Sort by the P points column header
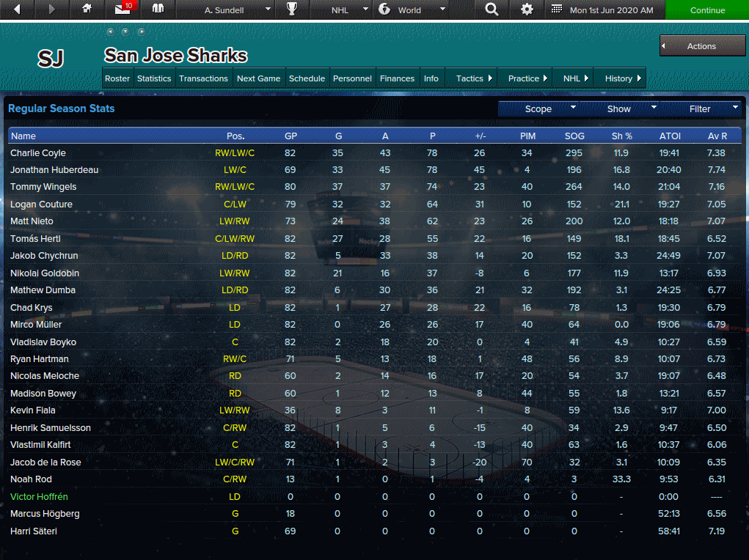 pyautogui.click(x=432, y=136)
